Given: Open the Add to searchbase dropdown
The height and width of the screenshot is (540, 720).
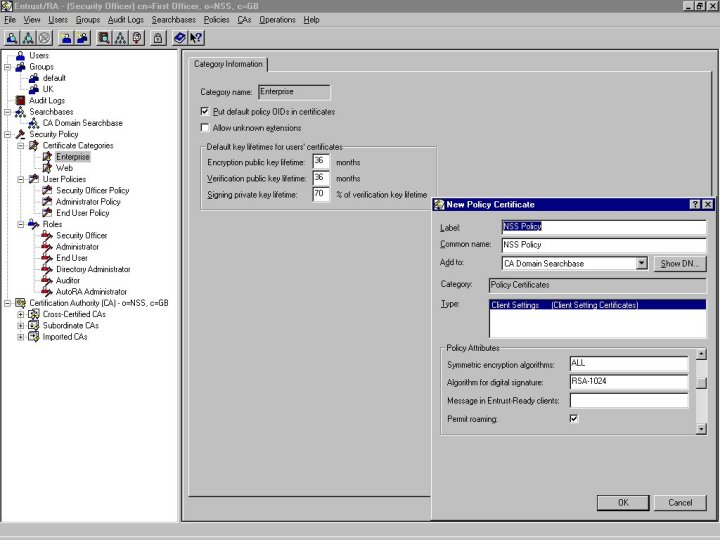Looking at the screenshot, I should (641, 263).
